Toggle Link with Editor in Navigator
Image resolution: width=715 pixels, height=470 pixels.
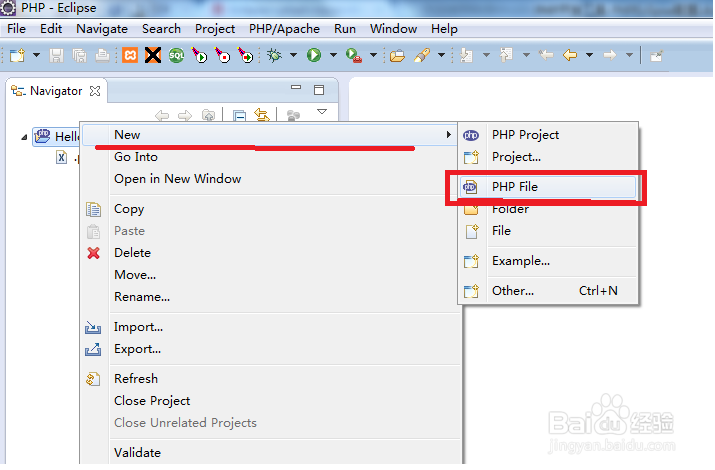point(262,114)
